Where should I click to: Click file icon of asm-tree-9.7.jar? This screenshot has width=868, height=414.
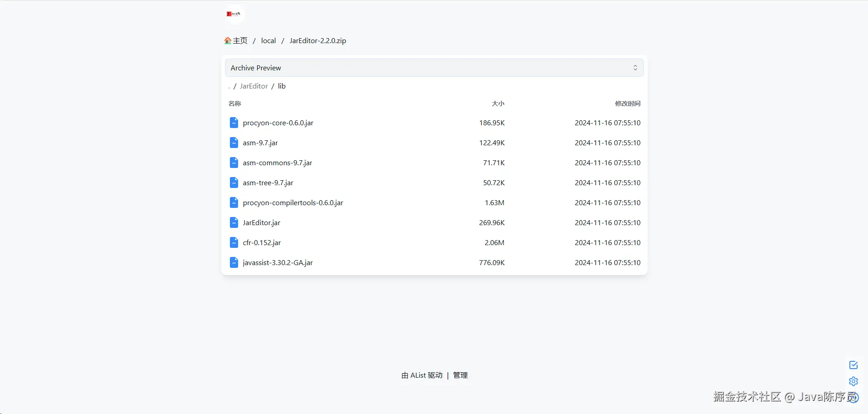click(234, 182)
